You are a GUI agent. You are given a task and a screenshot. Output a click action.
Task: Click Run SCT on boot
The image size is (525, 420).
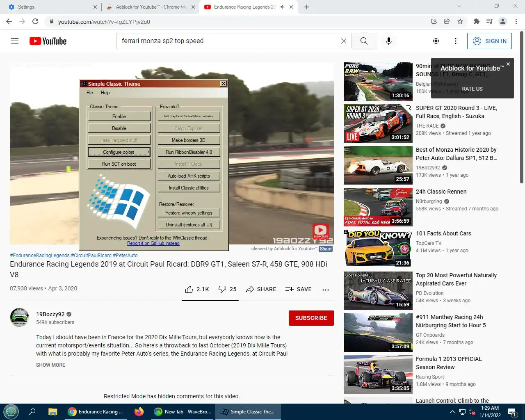[x=119, y=164]
